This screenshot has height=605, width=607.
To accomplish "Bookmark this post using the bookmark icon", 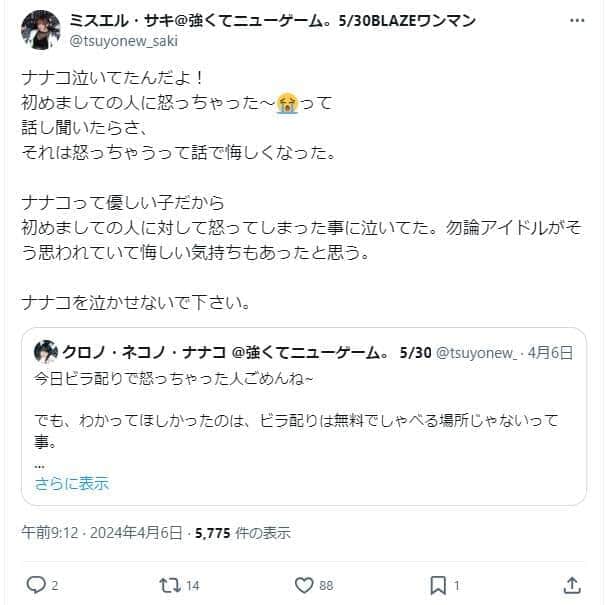I will pyautogui.click(x=439, y=584).
